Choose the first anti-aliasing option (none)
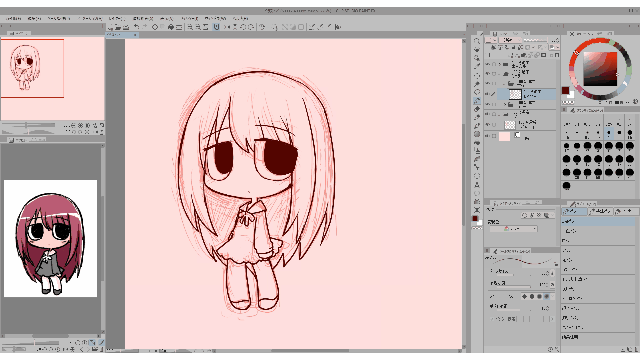Image resolution: width=640 pixels, height=360 pixels. (x=524, y=297)
